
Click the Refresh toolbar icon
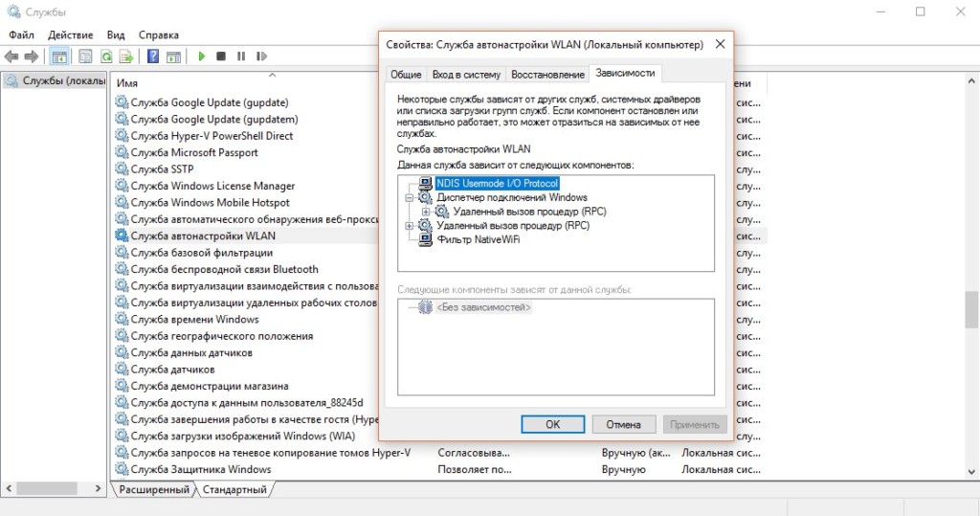(105, 56)
